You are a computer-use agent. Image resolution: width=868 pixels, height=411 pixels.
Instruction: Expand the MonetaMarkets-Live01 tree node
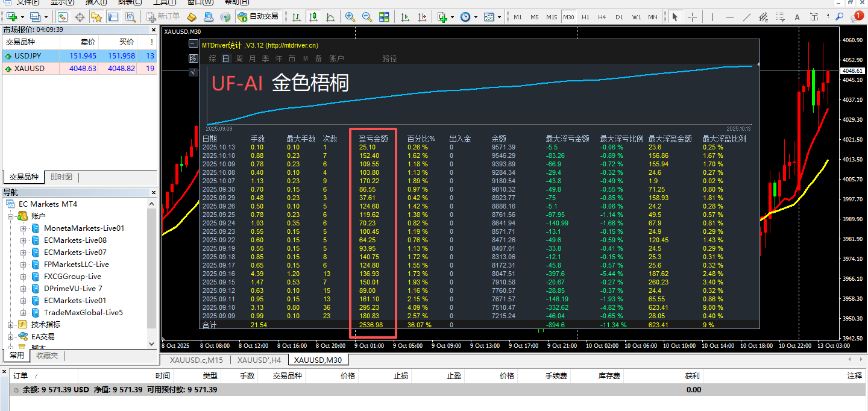tap(23, 228)
